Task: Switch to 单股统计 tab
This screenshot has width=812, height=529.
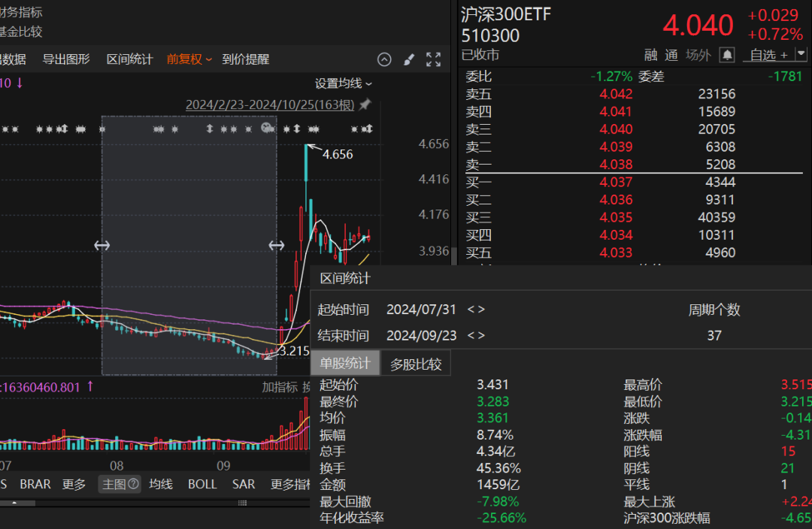Action: [x=345, y=364]
